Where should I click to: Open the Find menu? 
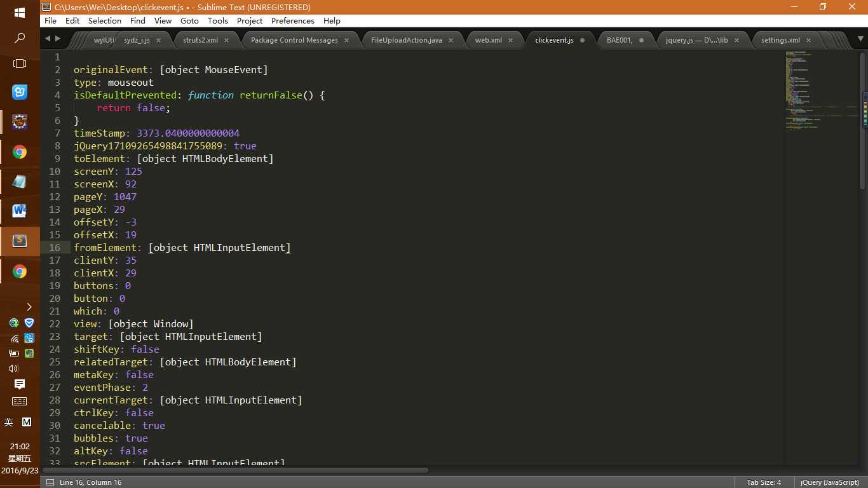pos(138,20)
